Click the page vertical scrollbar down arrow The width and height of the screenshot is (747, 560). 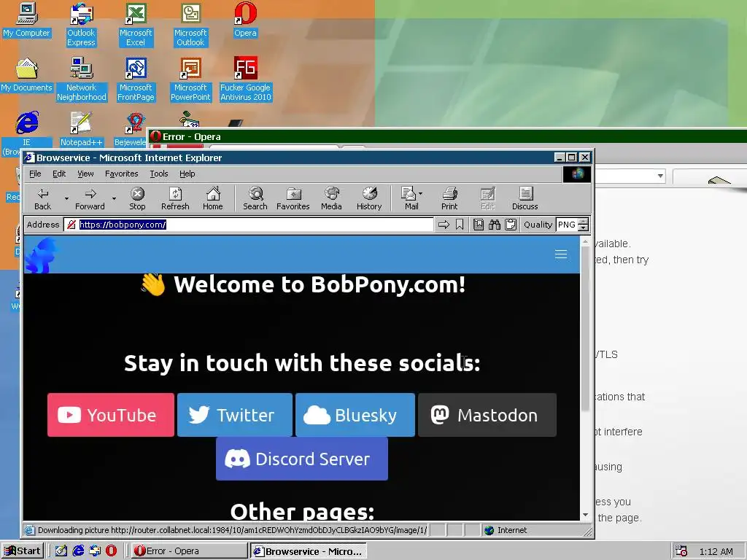(586, 516)
